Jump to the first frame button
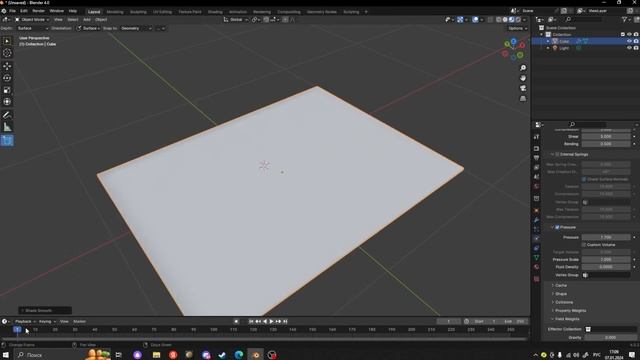Image resolution: width=640 pixels, height=360 pixels. pos(251,322)
